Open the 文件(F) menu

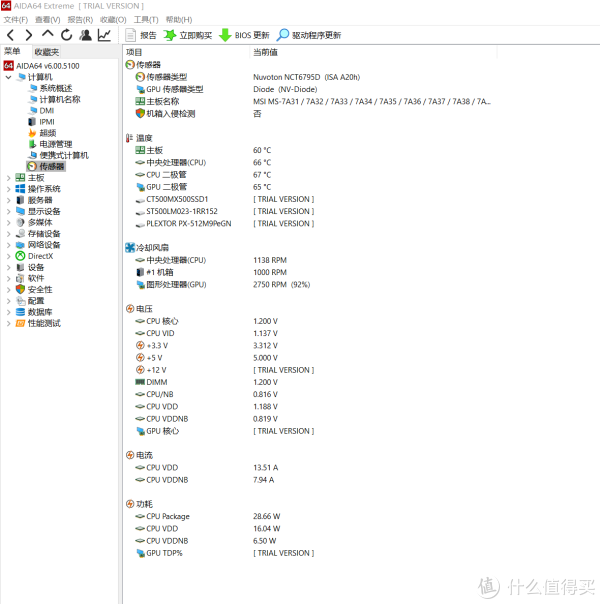point(16,20)
